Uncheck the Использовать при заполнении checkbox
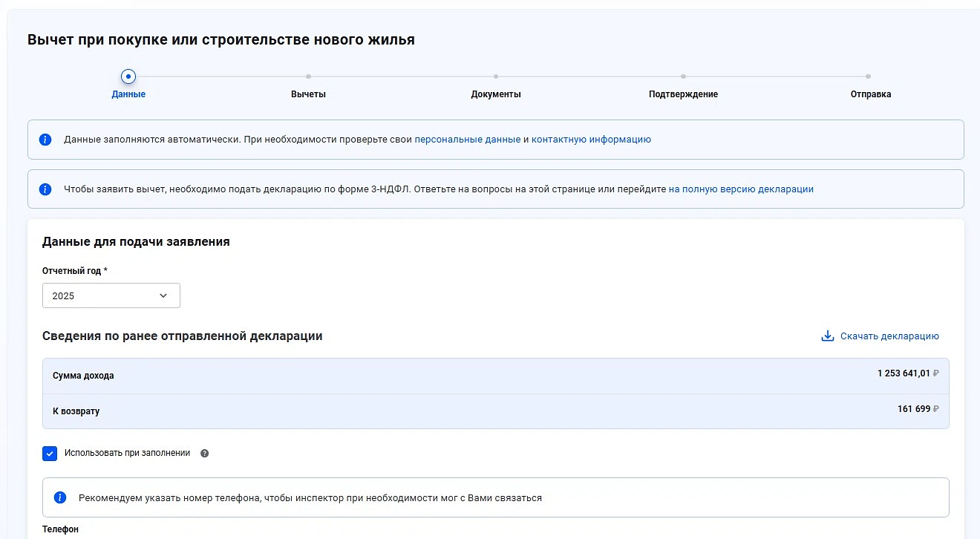Screen dimensions: 980x539 coord(50,454)
